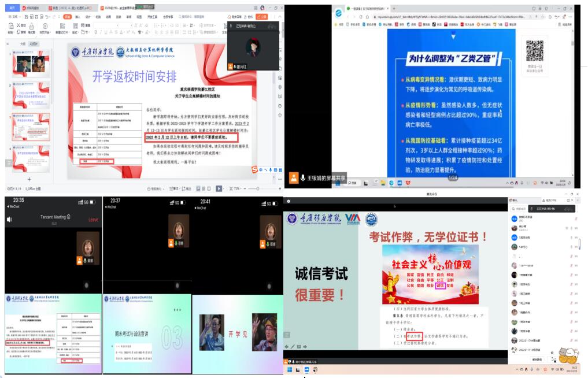This screenshot has width=588, height=378.
Task: Tap the speaker icon in phone meeting
Action: tap(9, 219)
